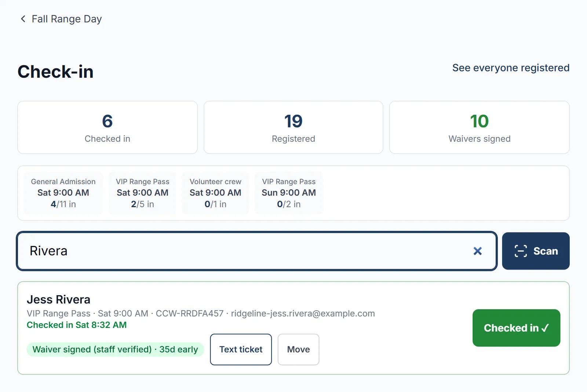The image size is (587, 392).
Task: Select General Admission Sat 9:00 AM filter
Action: pos(63,193)
